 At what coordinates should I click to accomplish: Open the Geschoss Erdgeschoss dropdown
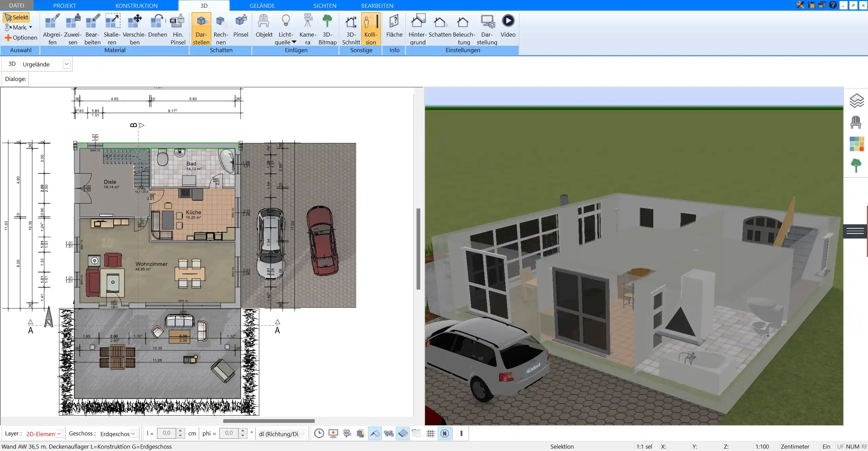[x=133, y=434]
